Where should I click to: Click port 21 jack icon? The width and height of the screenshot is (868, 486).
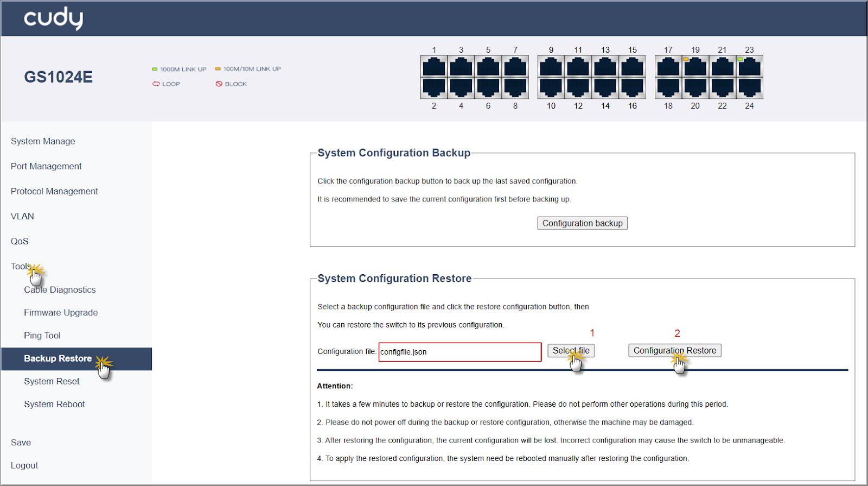tap(723, 67)
